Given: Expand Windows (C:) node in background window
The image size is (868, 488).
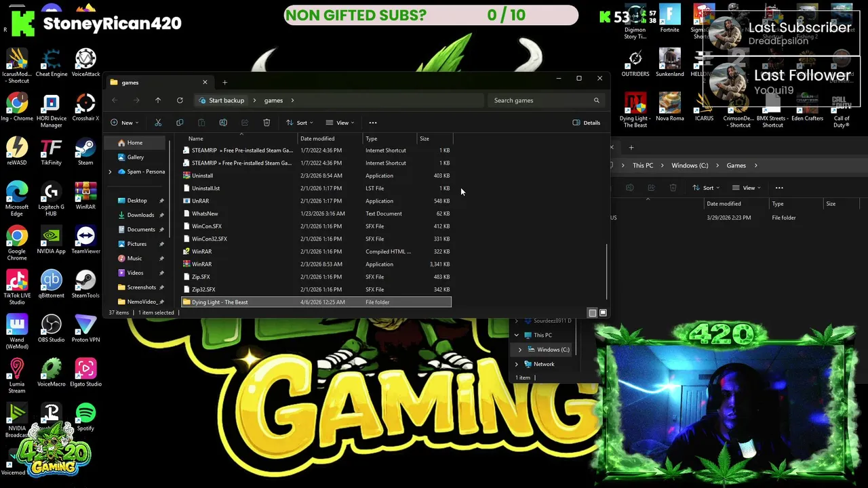Looking at the screenshot, I should pos(520,350).
